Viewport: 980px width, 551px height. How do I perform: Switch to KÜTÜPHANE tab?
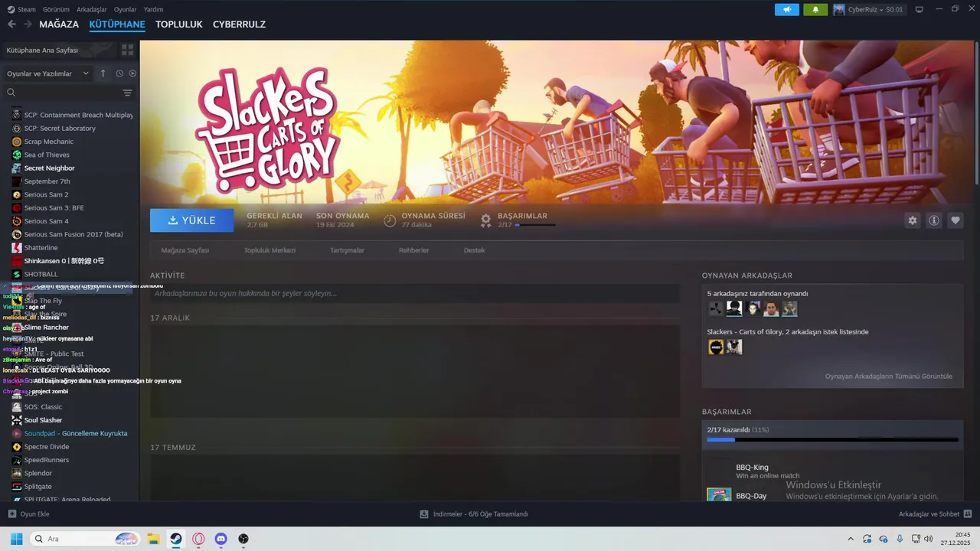pyautogui.click(x=117, y=24)
